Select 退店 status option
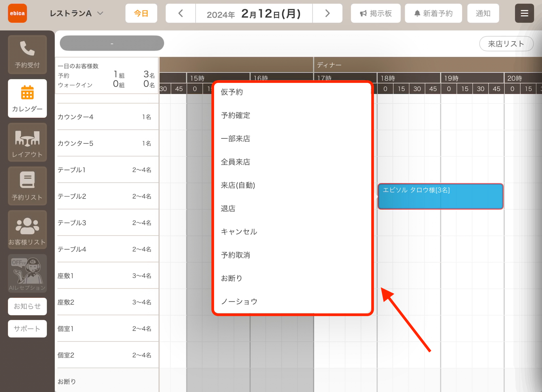542x392 pixels. [292, 209]
